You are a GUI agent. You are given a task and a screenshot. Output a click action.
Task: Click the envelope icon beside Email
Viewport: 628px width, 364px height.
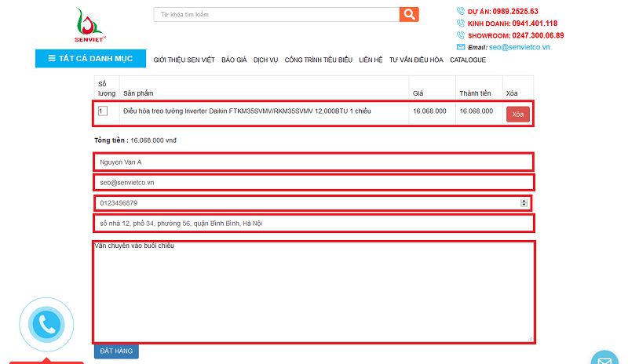461,47
